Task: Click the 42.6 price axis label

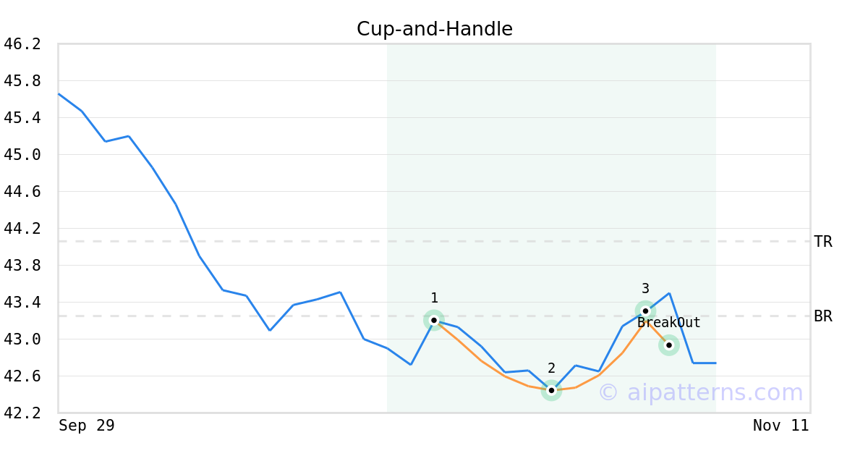Action: 22,376
